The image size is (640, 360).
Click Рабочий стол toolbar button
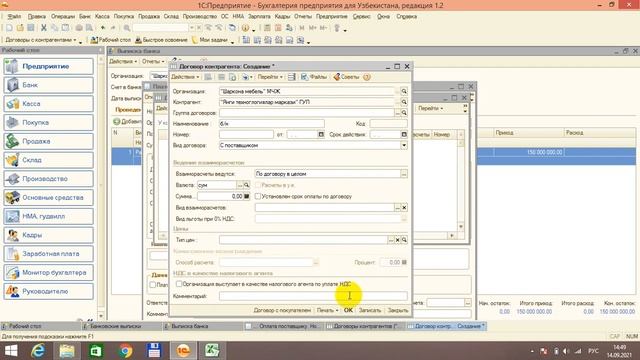(x=111, y=40)
